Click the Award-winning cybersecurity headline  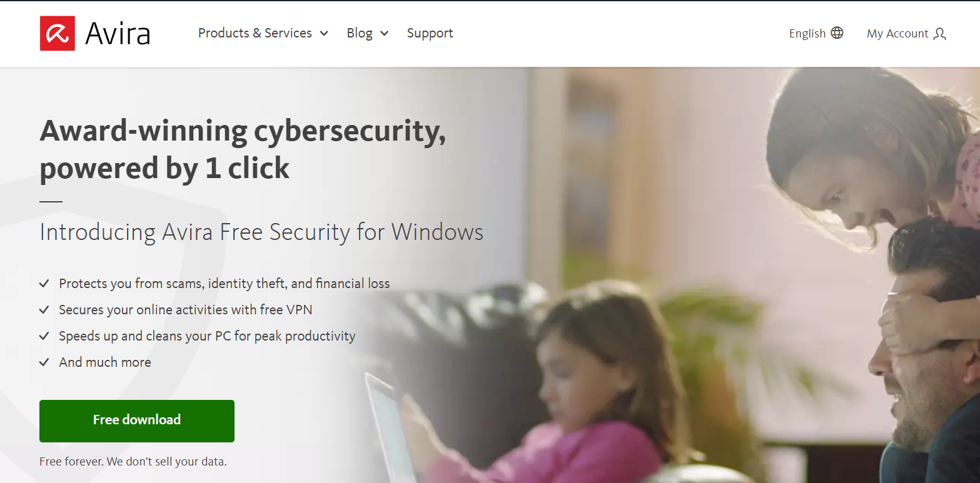(243, 149)
